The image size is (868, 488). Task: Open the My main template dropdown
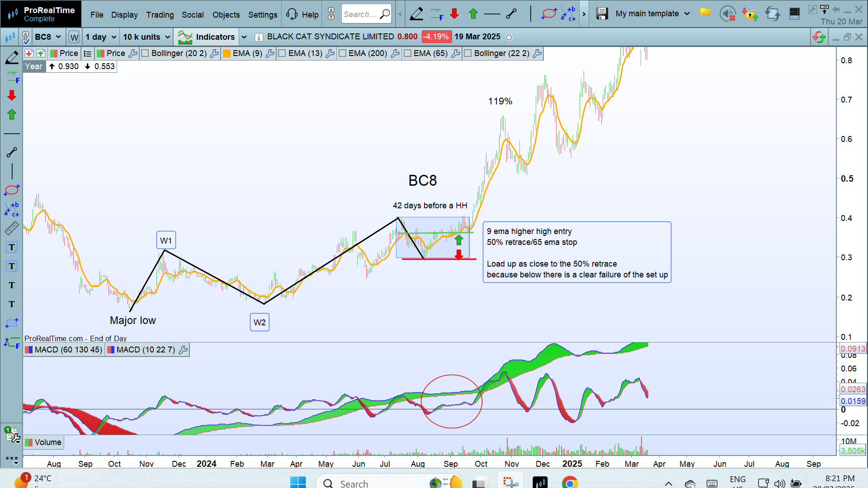[x=653, y=14]
